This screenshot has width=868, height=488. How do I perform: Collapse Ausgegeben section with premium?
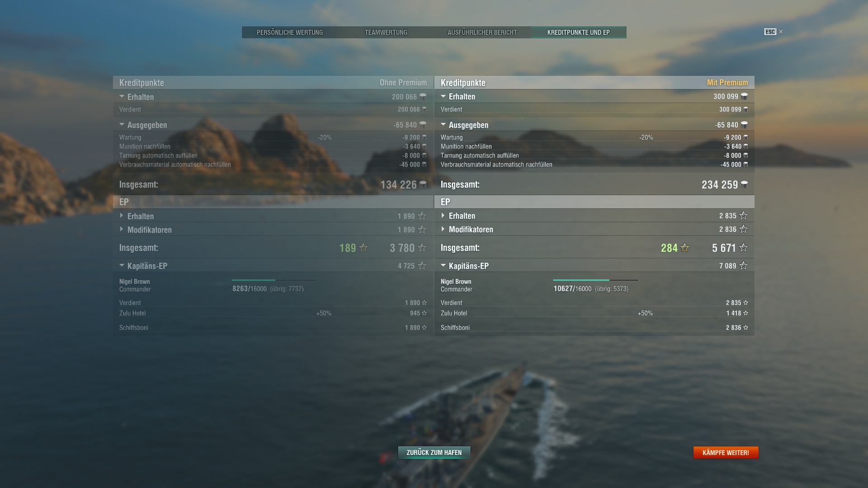coord(443,125)
